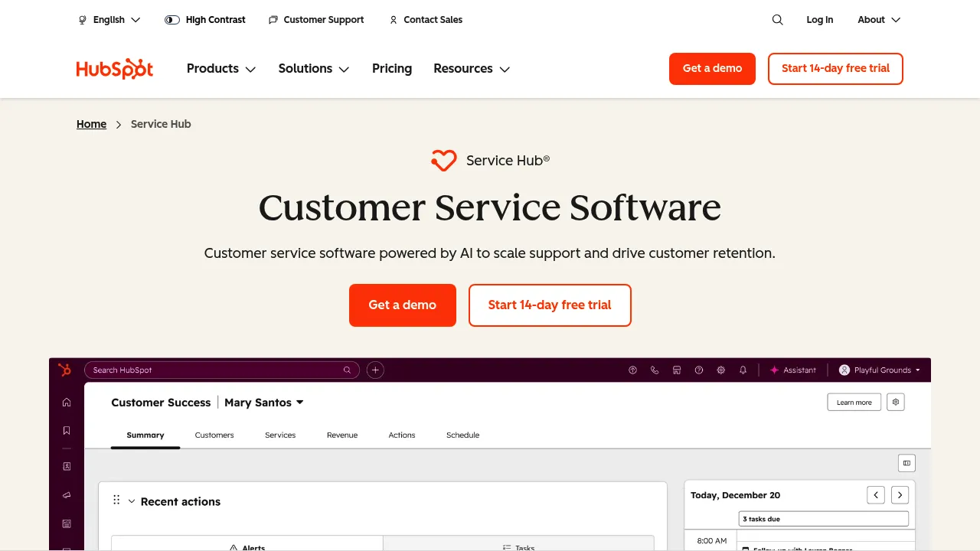Open the settings gear in the dark top bar
The width and height of the screenshot is (980, 551).
coord(721,370)
